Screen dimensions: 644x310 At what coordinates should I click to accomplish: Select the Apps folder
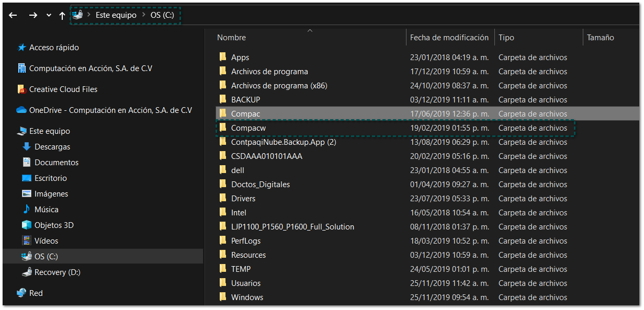(240, 58)
